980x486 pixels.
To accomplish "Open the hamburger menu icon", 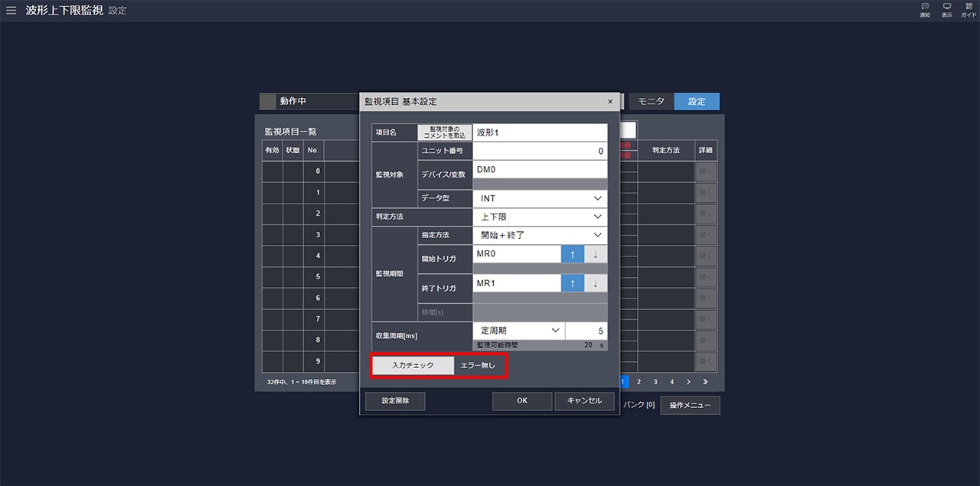I will [x=11, y=11].
